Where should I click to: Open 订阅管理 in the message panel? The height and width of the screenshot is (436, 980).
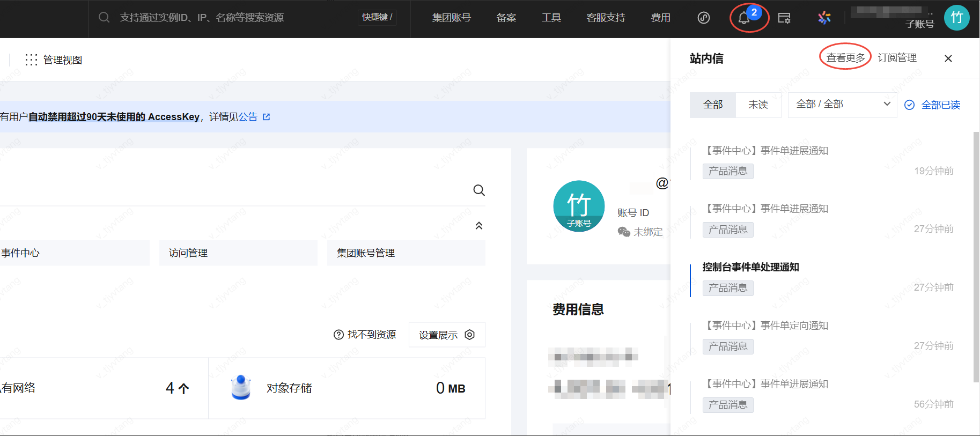tap(897, 58)
